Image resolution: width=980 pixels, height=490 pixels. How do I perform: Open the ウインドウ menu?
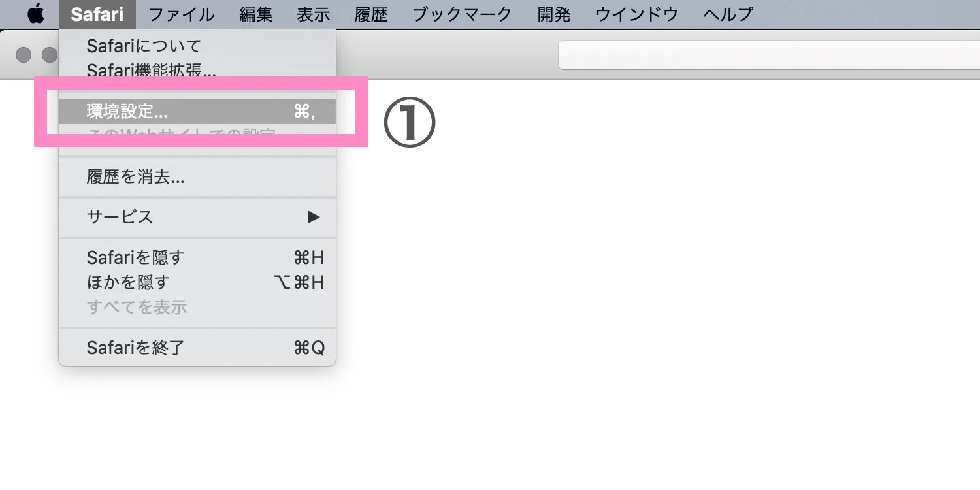[x=637, y=14]
